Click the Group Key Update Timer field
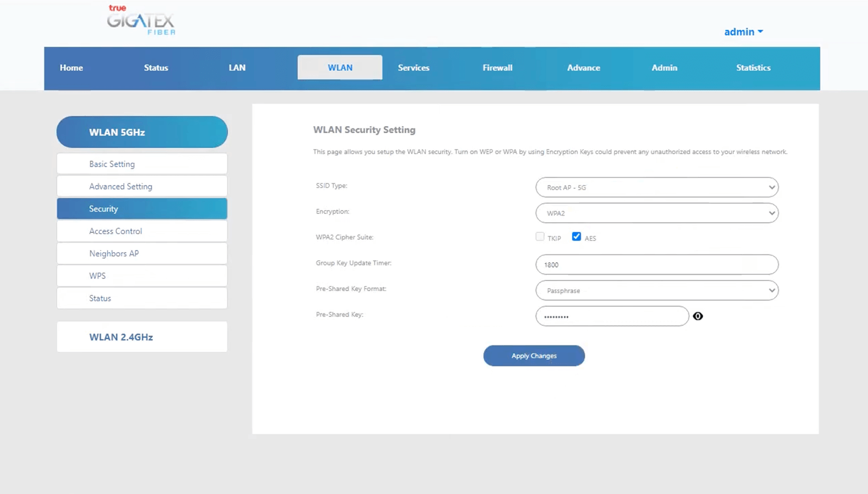The height and width of the screenshot is (494, 868). [657, 264]
